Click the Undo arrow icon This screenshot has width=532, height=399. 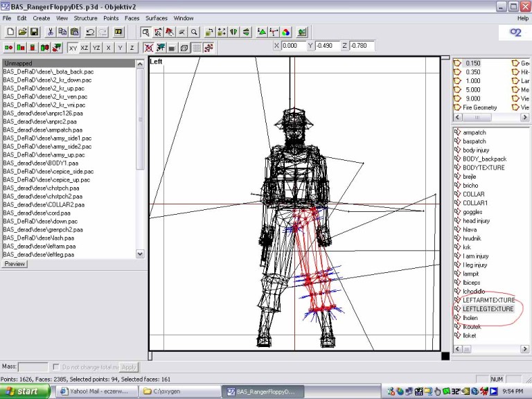pos(90,32)
